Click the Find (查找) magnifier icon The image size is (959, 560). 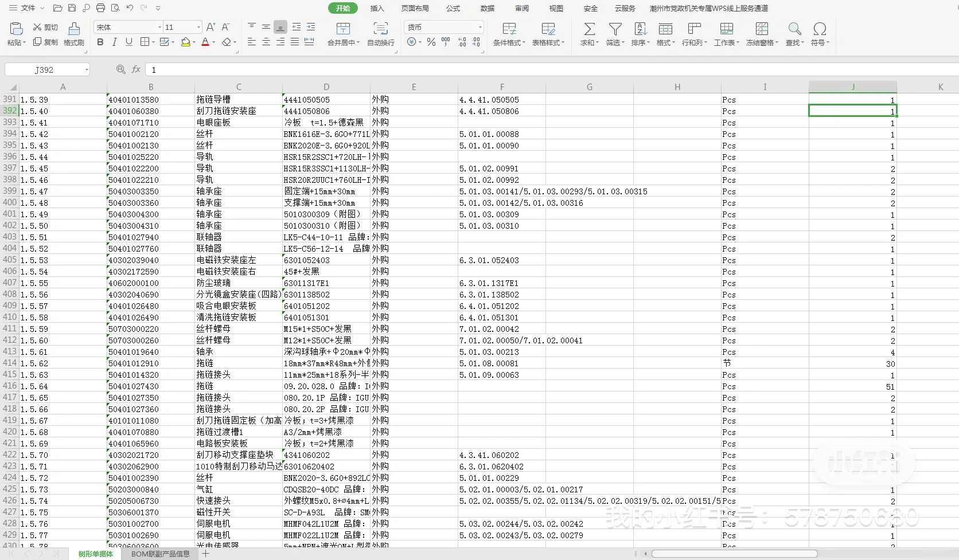pos(794,29)
